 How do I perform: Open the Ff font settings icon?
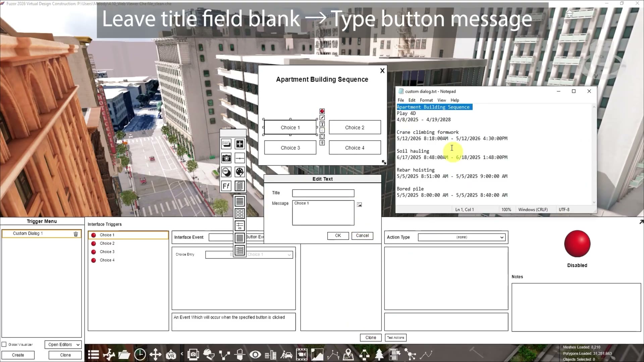[226, 186]
